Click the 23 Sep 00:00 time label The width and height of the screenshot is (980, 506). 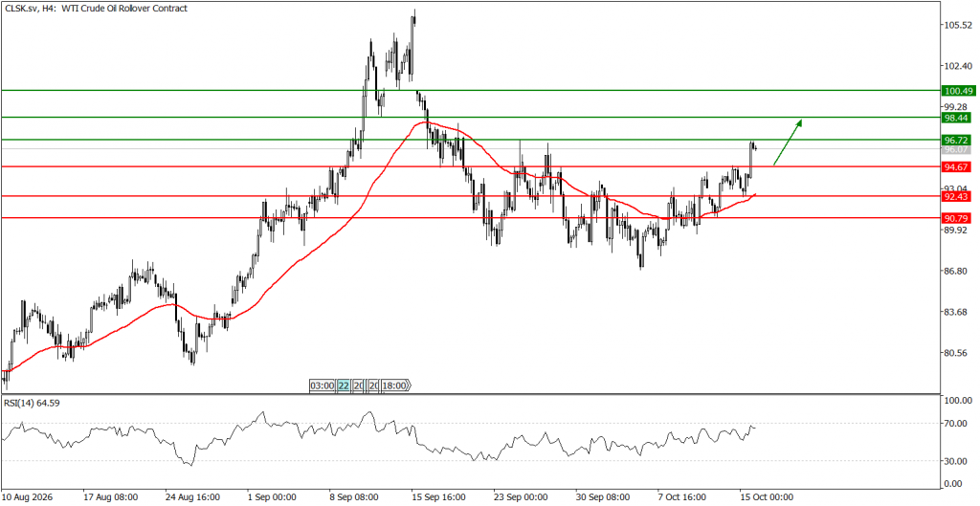click(521, 497)
